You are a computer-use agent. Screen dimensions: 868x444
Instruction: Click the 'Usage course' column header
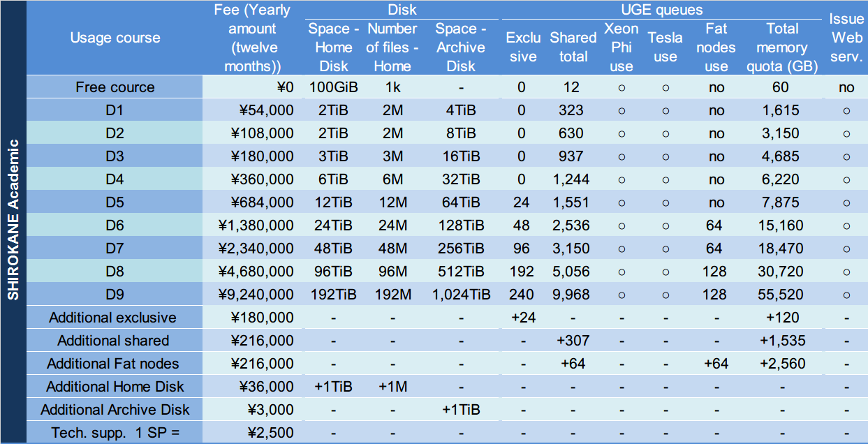coord(115,38)
